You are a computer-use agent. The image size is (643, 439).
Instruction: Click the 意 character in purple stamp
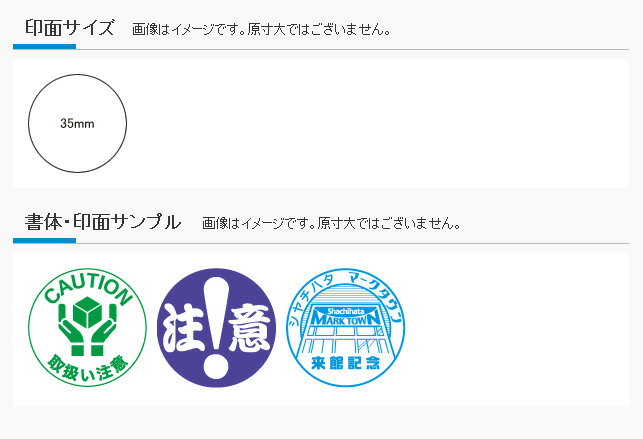coord(249,328)
